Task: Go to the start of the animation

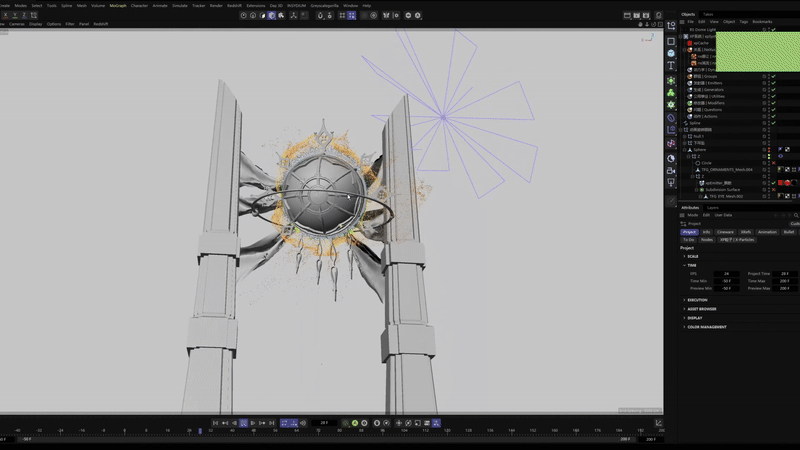Action: (215, 423)
